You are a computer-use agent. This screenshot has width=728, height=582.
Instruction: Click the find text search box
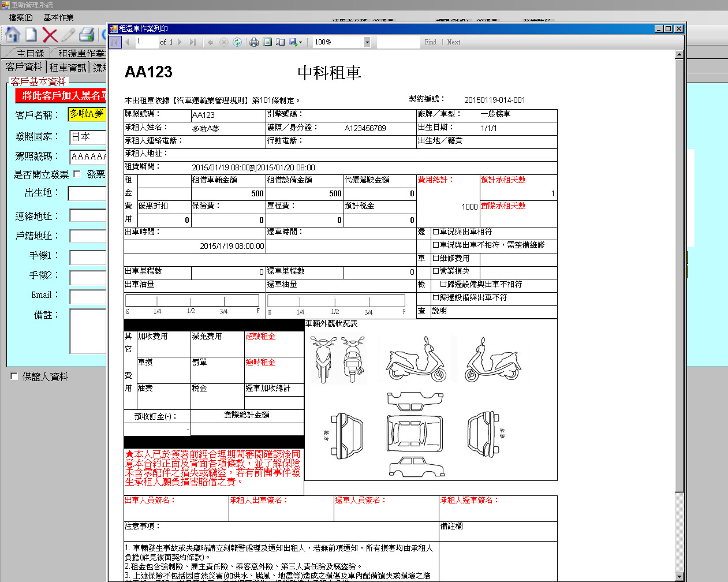click(398, 42)
